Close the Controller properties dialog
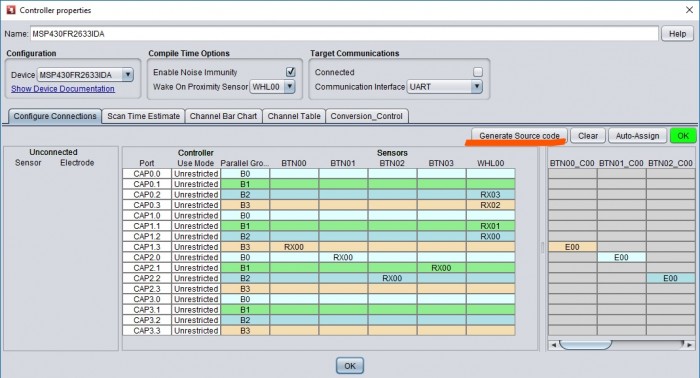Image resolution: width=700 pixels, height=378 pixels. click(689, 10)
